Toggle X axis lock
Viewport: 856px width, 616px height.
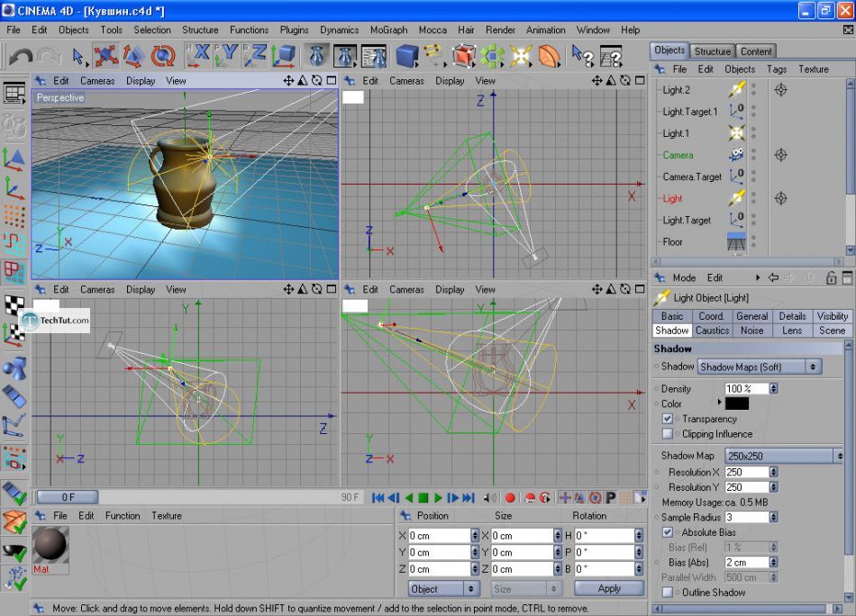[x=198, y=56]
